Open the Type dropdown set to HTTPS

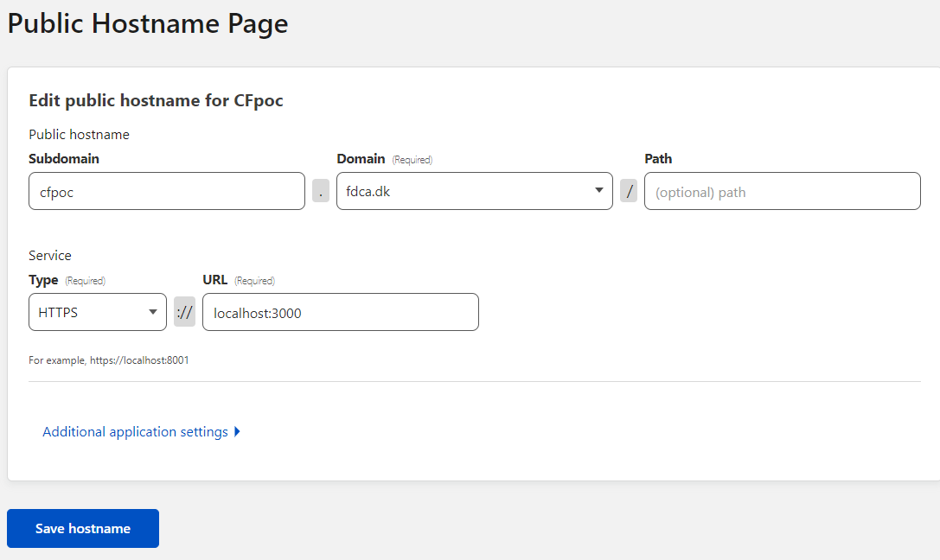(97, 312)
